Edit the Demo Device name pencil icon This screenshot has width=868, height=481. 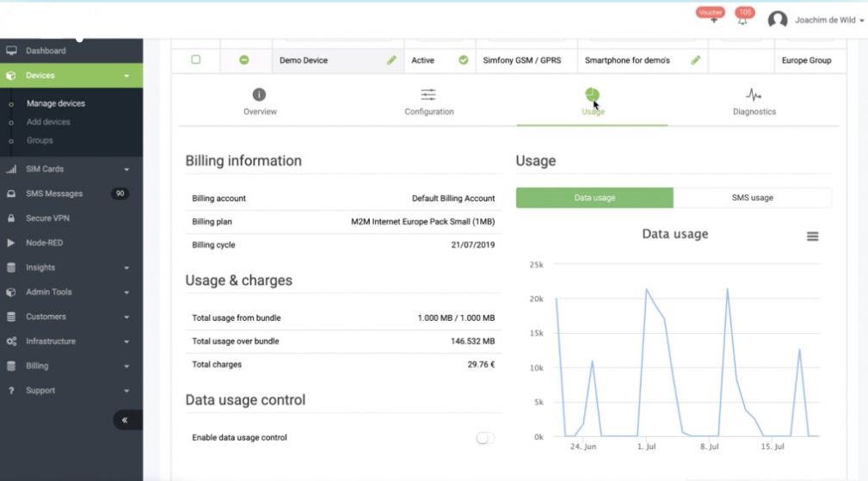click(x=391, y=59)
